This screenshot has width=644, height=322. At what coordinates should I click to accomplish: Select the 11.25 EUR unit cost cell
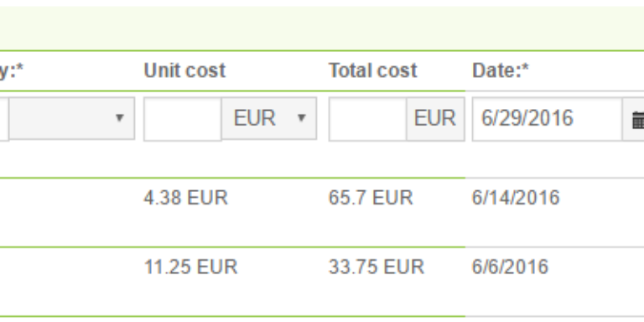tap(190, 267)
